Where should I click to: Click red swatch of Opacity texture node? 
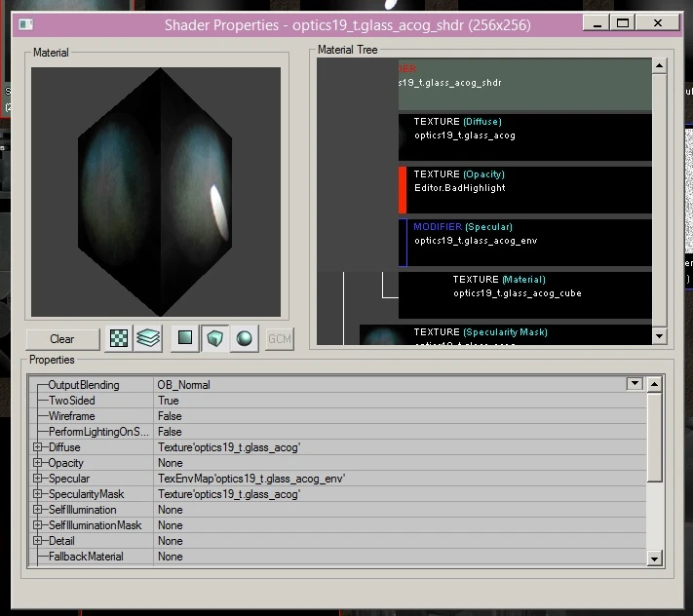click(x=403, y=189)
